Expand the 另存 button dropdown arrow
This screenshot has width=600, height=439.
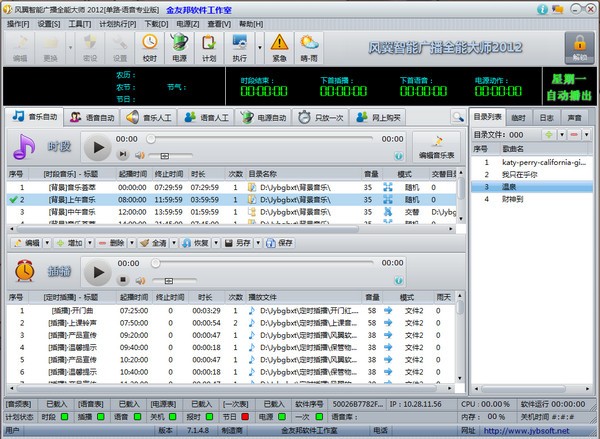click(x=258, y=243)
